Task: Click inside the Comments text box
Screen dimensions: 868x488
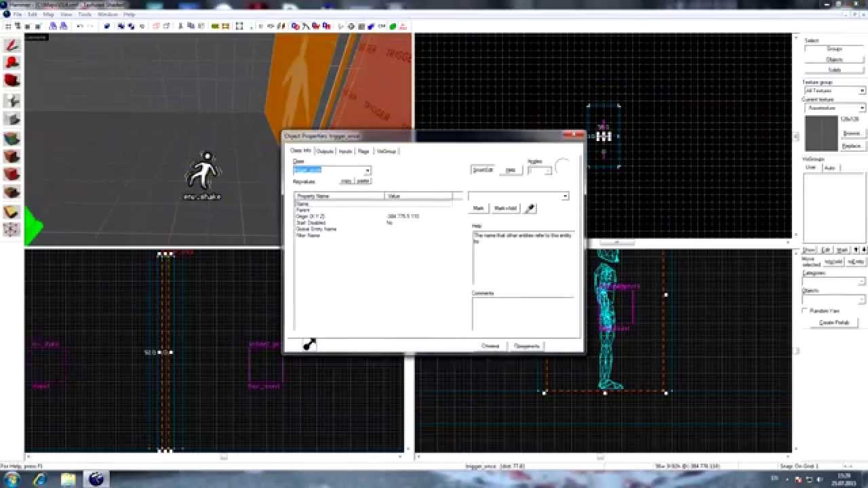Action: 522,313
